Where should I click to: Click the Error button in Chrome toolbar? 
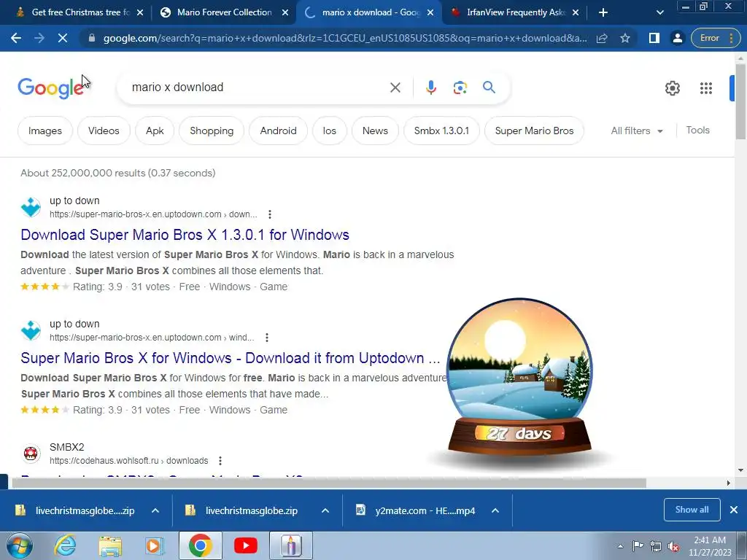coord(714,38)
